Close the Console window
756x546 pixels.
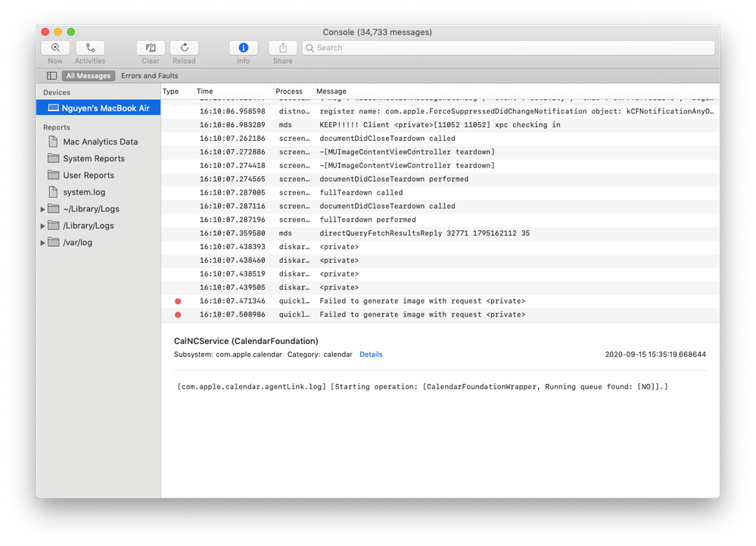pyautogui.click(x=45, y=32)
